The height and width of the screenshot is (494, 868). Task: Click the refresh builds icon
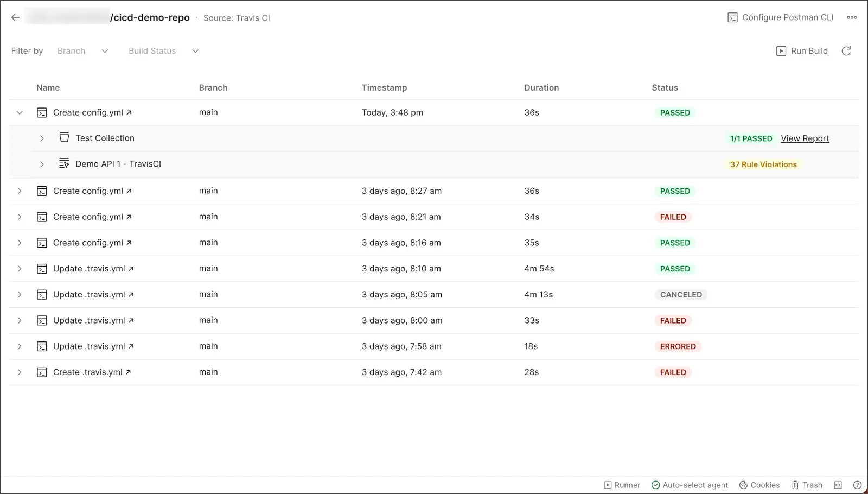[x=846, y=51]
